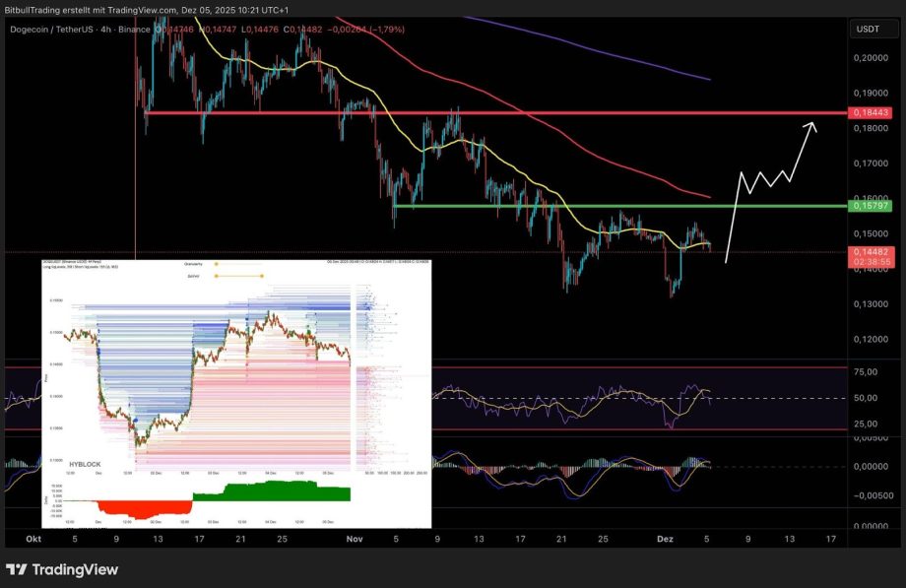Click the Nov label on the time axis
The width and height of the screenshot is (906, 588).
coord(356,539)
